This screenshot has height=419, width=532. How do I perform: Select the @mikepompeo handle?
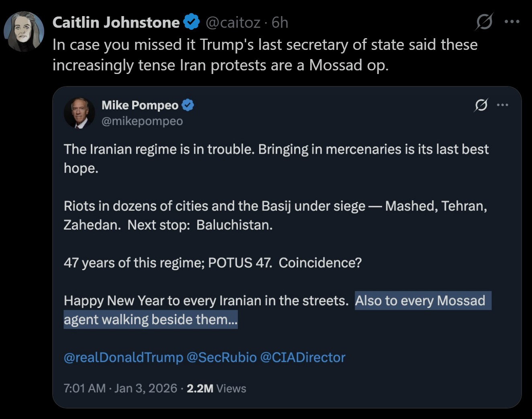(x=142, y=121)
